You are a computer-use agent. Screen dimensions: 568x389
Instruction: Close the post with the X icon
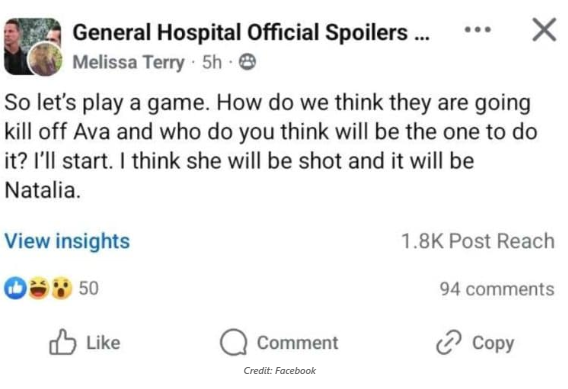(x=544, y=30)
